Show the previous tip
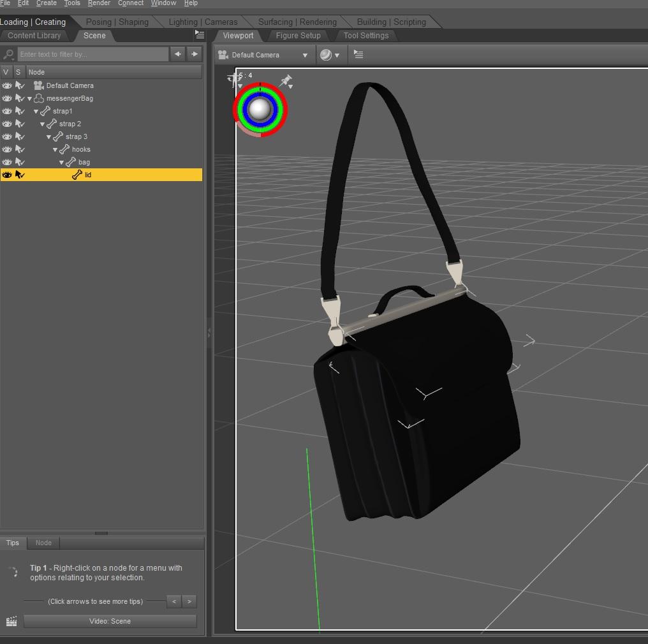 coord(174,601)
